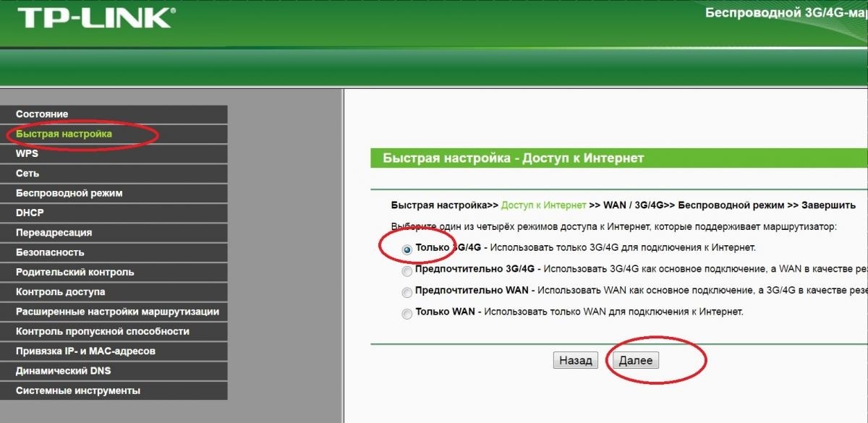Choose 'Предпочтительно WAN' radio option

(x=407, y=292)
